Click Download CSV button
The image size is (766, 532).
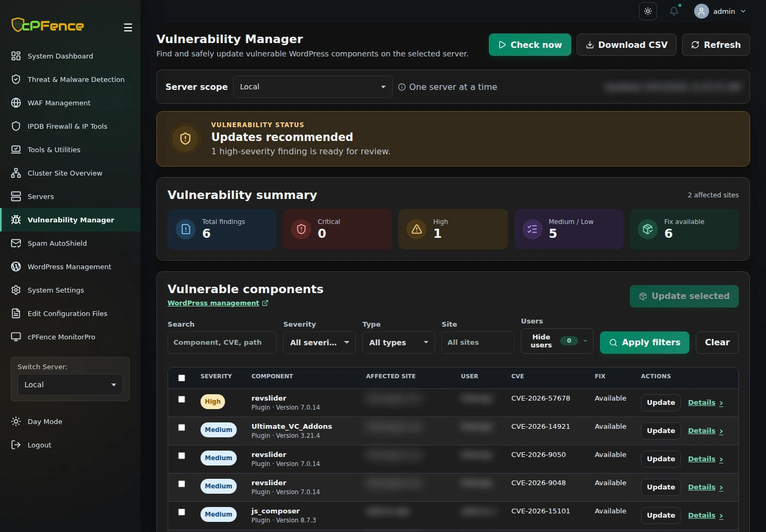[x=627, y=45]
